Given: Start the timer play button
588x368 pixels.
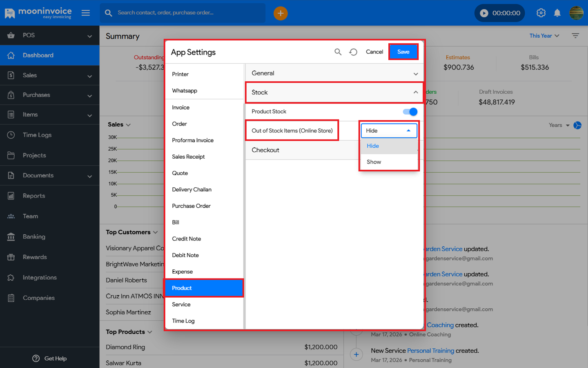Looking at the screenshot, I should [484, 13].
